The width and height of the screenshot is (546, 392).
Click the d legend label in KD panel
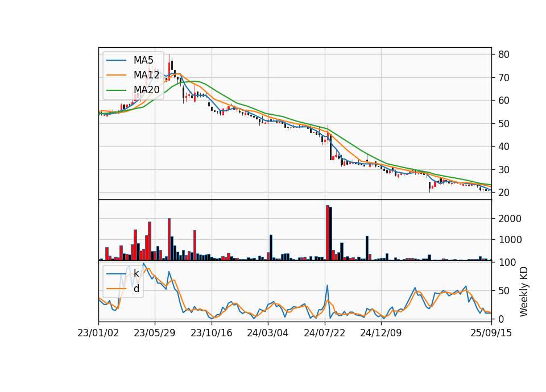(x=136, y=289)
